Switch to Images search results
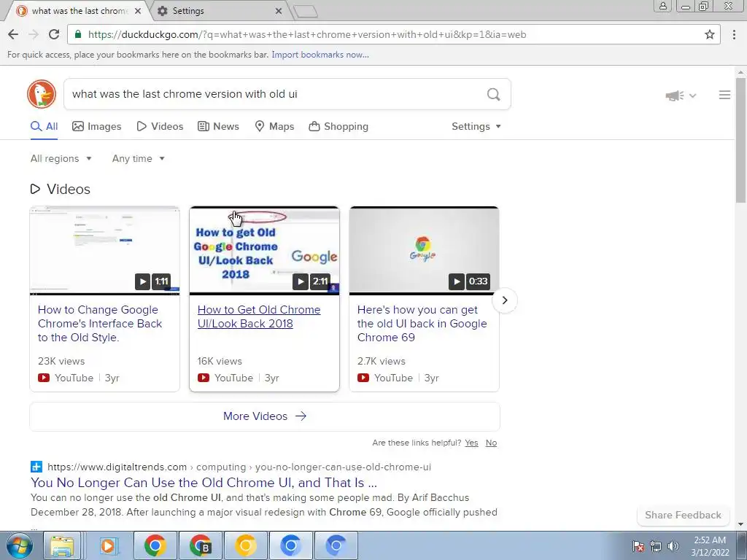Image resolution: width=747 pixels, height=560 pixels. (x=97, y=126)
